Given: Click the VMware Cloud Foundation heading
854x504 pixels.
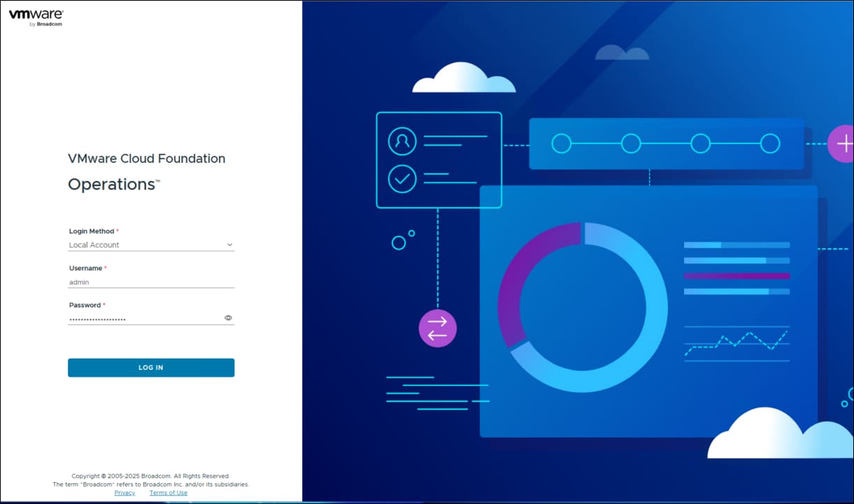Looking at the screenshot, I should click(x=147, y=159).
